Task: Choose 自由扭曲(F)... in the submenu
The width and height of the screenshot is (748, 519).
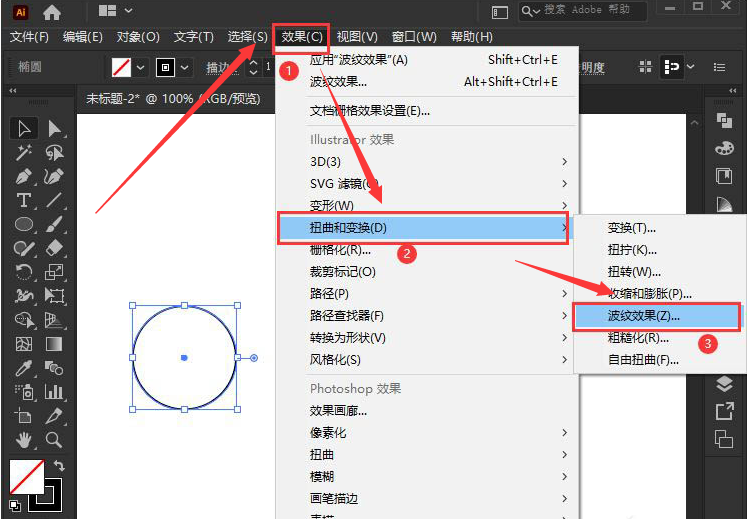Action: click(643, 360)
